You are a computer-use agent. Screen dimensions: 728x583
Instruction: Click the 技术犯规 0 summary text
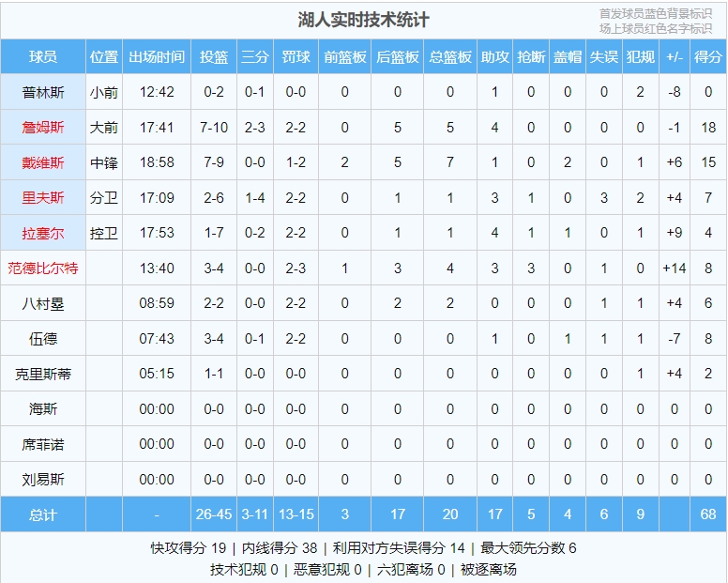point(244,570)
